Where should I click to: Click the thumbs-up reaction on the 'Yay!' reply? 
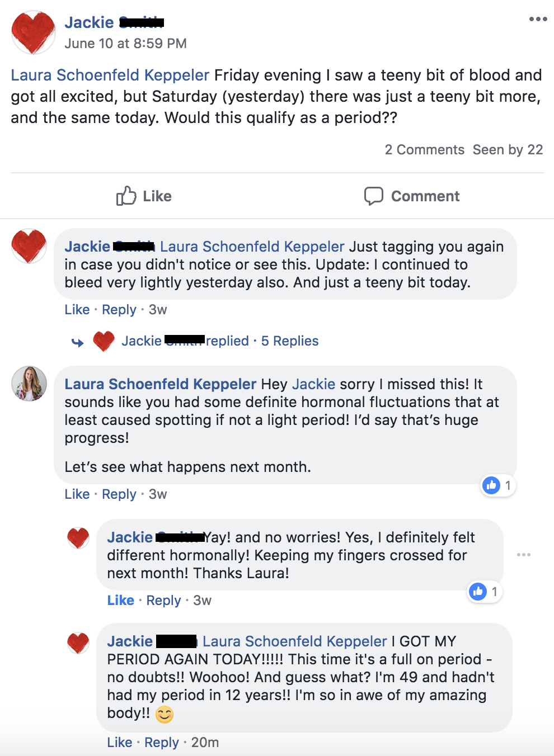(x=478, y=592)
